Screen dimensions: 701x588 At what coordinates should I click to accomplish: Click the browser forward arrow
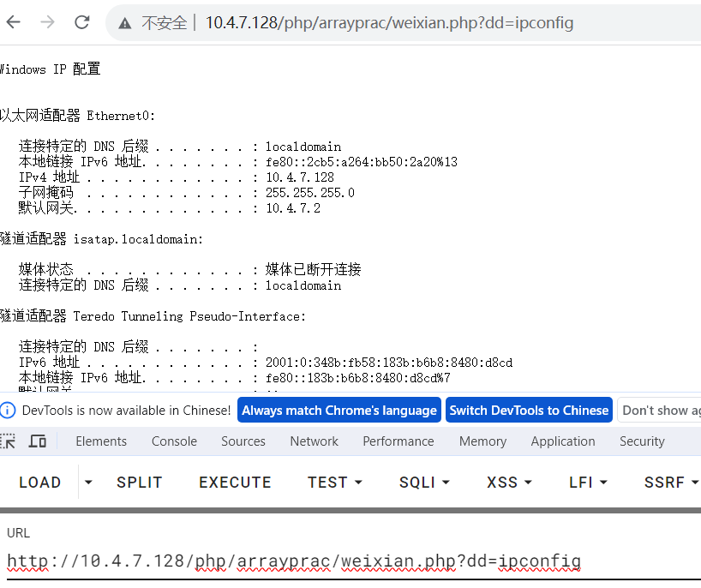click(x=47, y=22)
